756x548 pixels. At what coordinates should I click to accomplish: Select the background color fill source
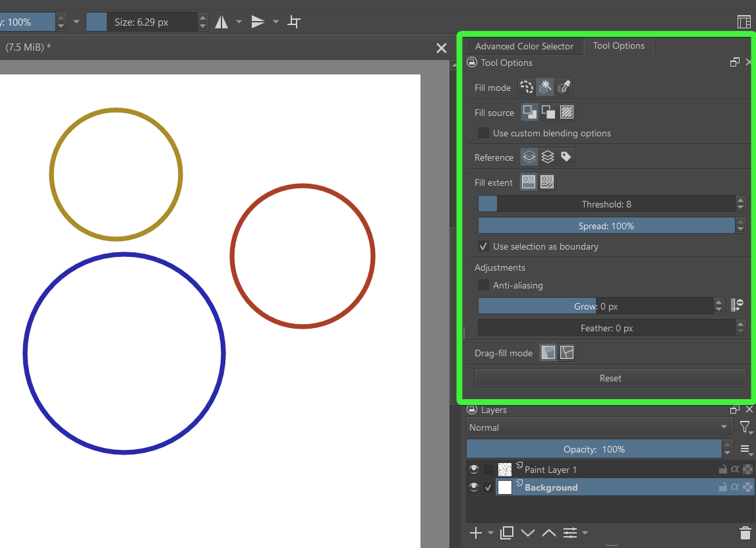(x=548, y=113)
